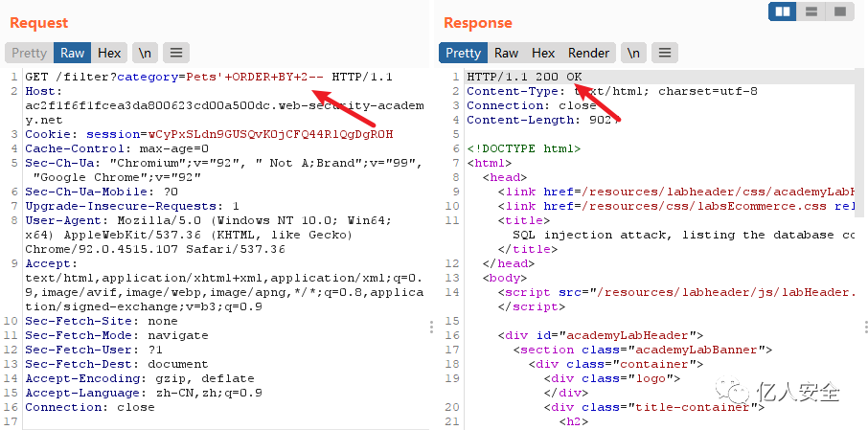Select top-bottom stacked layout icon
This screenshot has width=868, height=430.
click(x=811, y=11)
